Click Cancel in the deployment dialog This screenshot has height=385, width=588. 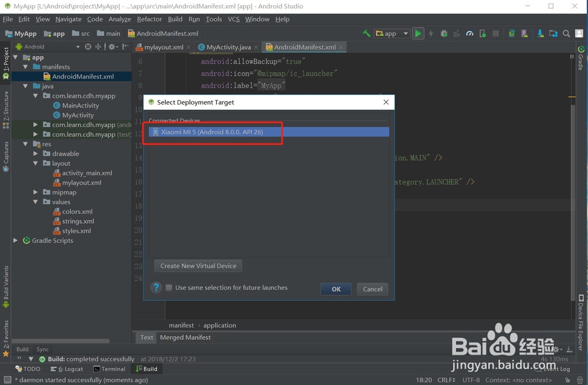(x=372, y=289)
